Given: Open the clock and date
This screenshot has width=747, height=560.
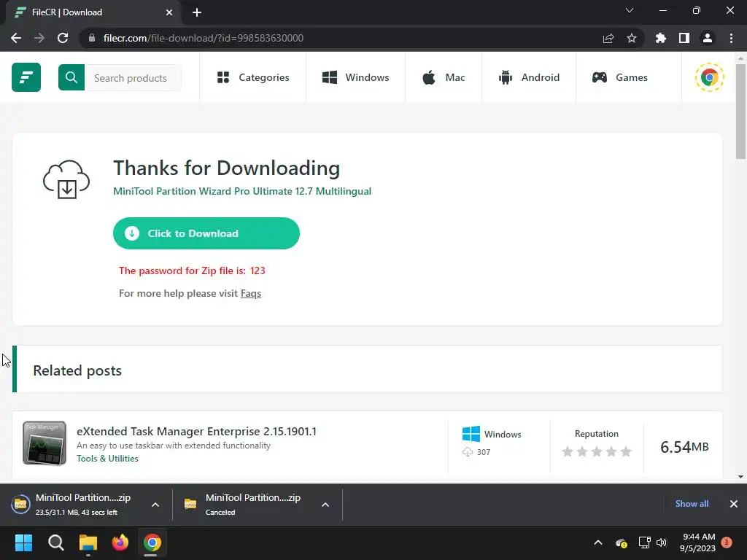Looking at the screenshot, I should [x=697, y=542].
